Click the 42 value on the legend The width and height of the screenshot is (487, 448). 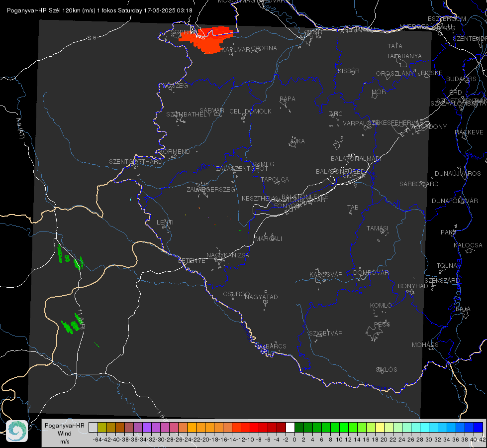[x=483, y=440]
